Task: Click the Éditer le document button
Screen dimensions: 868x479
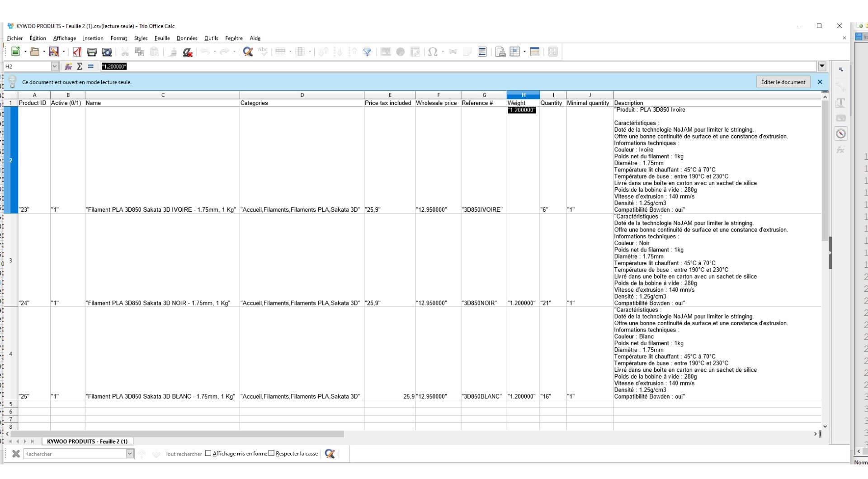Action: point(783,82)
